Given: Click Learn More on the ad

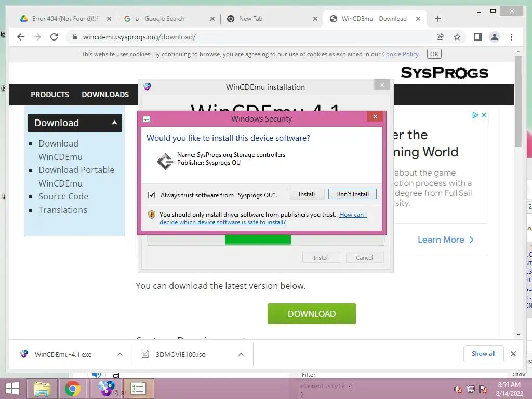Looking at the screenshot, I should pyautogui.click(x=445, y=240).
